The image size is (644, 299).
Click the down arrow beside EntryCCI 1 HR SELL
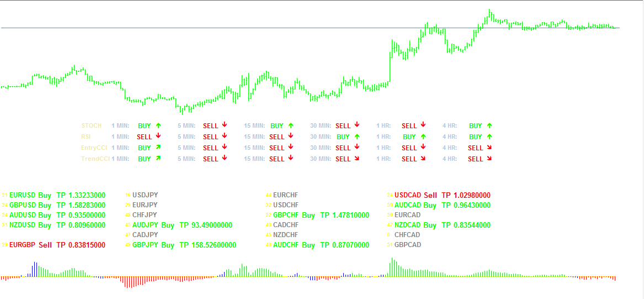click(x=423, y=147)
